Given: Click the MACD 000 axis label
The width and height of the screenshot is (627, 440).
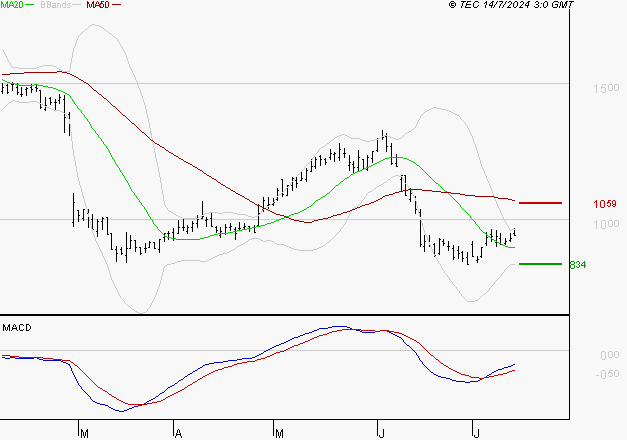Looking at the screenshot, I should [609, 355].
